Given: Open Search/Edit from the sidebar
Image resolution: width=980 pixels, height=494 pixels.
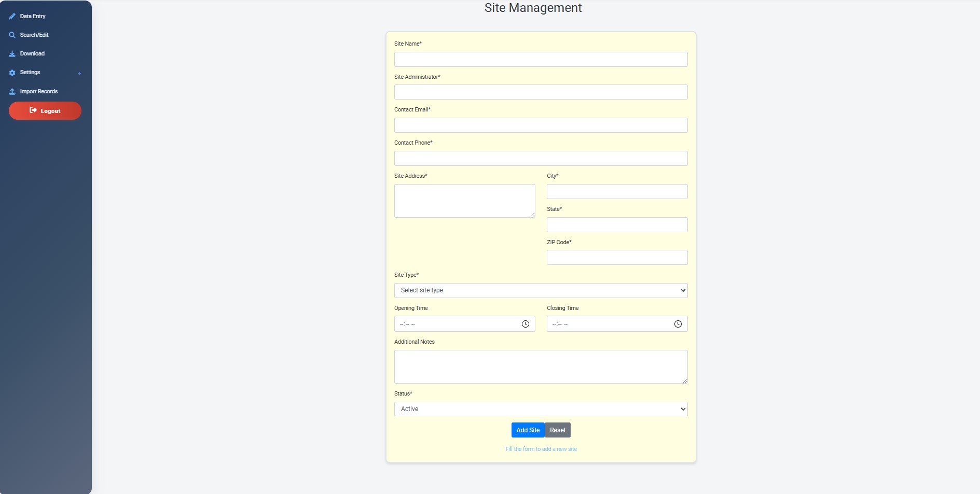Looking at the screenshot, I should [34, 35].
